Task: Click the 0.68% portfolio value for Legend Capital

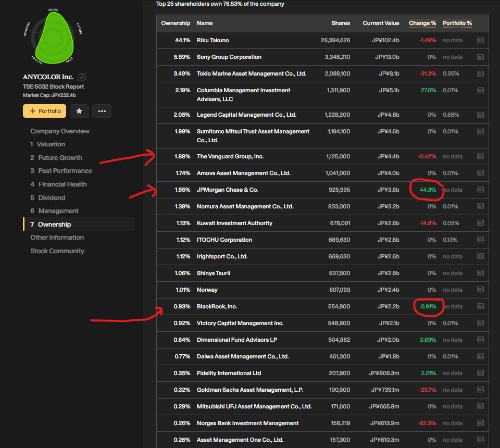Action: [451, 115]
